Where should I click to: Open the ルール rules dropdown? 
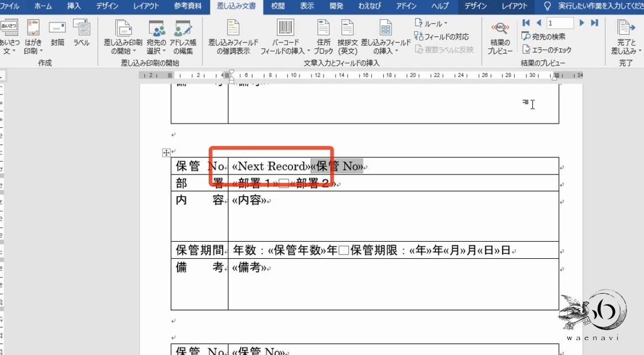pyautogui.click(x=431, y=24)
